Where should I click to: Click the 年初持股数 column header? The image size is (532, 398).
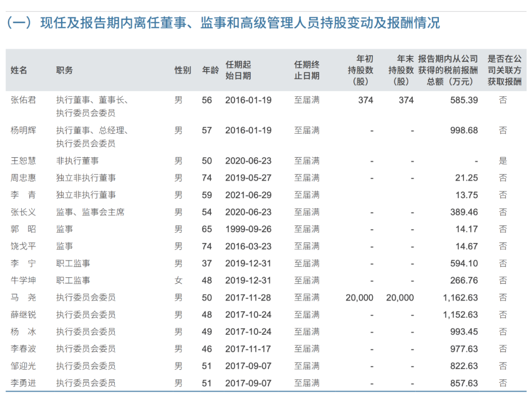pyautogui.click(x=360, y=71)
